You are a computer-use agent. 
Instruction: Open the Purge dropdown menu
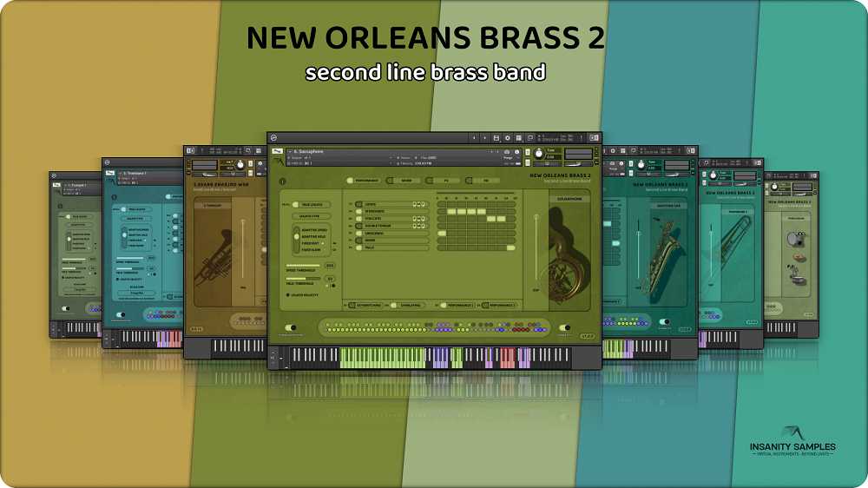point(511,158)
